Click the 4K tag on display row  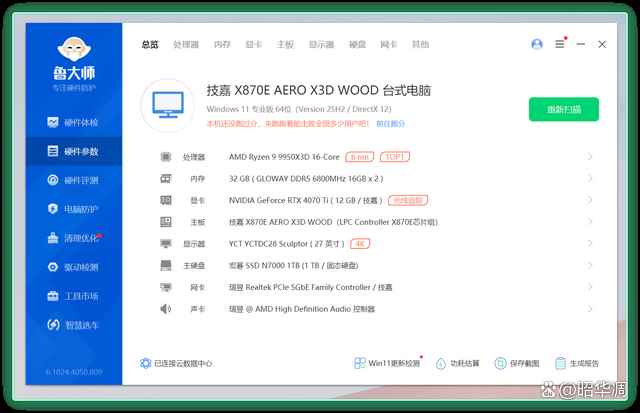point(360,244)
